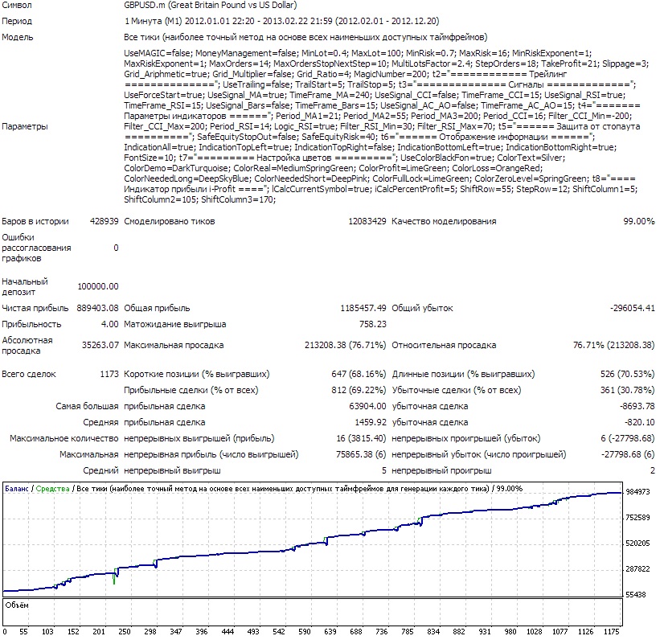Click the period value '1 Минута (M1)' line

[281, 21]
